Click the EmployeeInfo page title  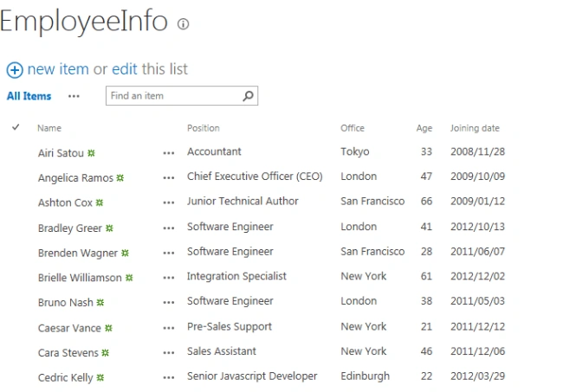tap(84, 22)
